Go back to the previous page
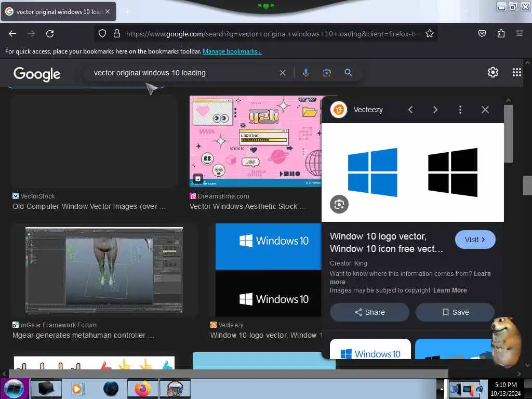This screenshot has width=532, height=399. (x=12, y=34)
